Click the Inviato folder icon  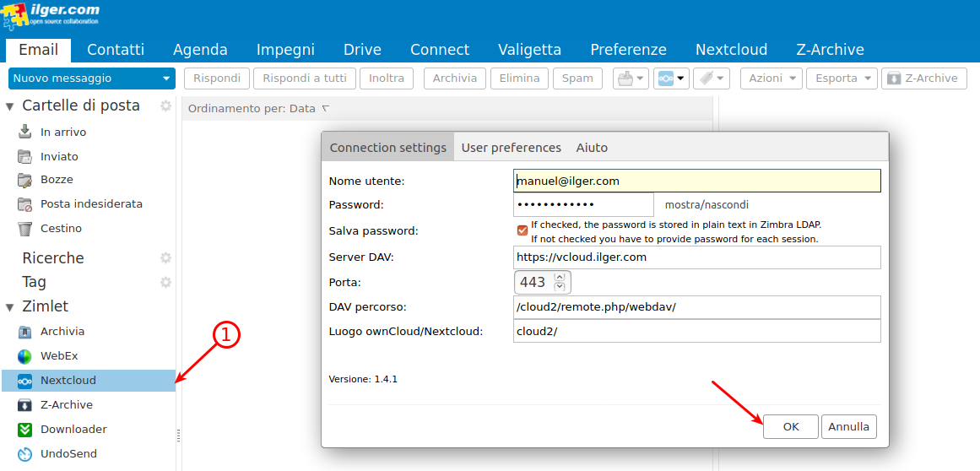pos(25,156)
